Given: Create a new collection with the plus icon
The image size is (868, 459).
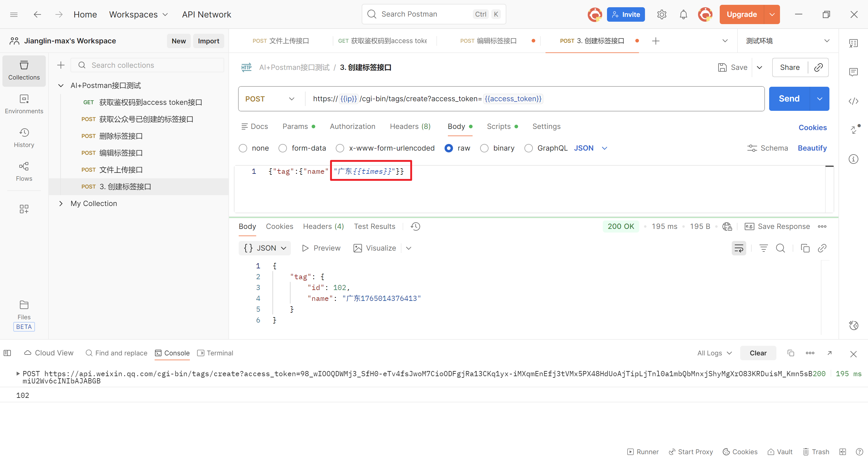Looking at the screenshot, I should 61,65.
